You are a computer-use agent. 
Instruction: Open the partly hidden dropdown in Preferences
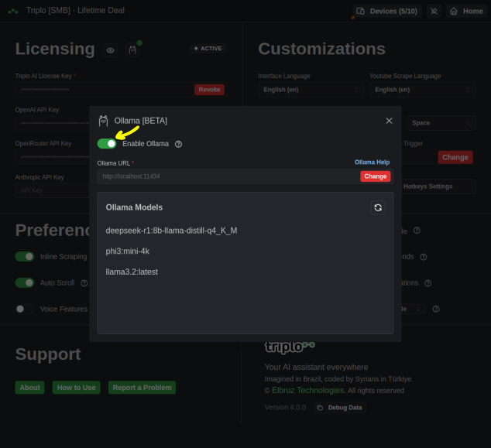414,309
